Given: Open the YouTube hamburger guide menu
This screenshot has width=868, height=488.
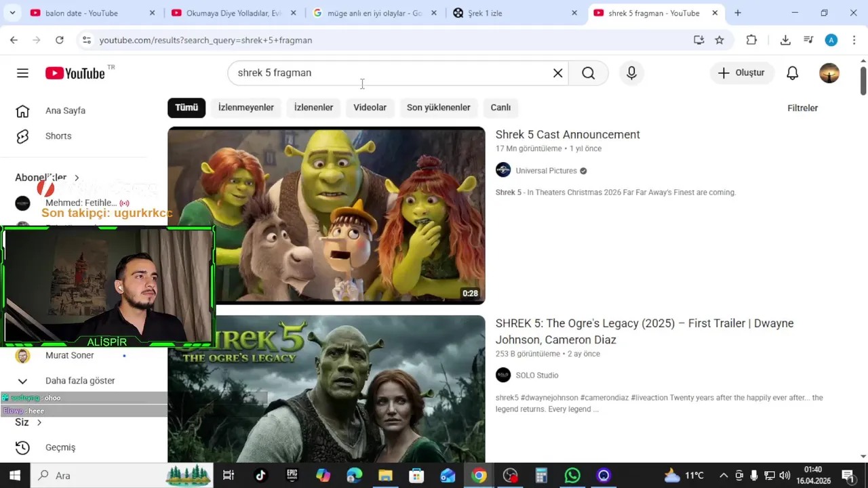Looking at the screenshot, I should [22, 73].
